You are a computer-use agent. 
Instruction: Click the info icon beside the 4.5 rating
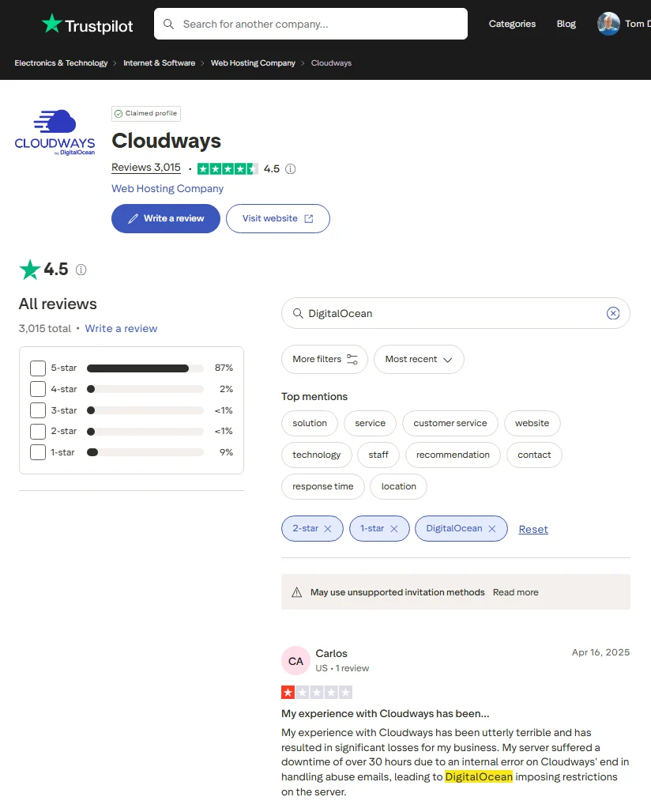click(x=290, y=168)
